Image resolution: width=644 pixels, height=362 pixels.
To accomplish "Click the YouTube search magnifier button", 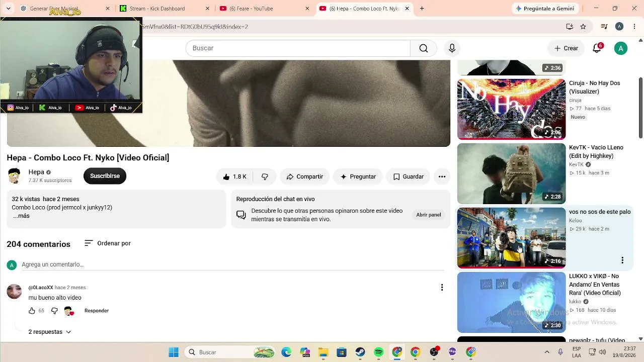I will [x=423, y=48].
